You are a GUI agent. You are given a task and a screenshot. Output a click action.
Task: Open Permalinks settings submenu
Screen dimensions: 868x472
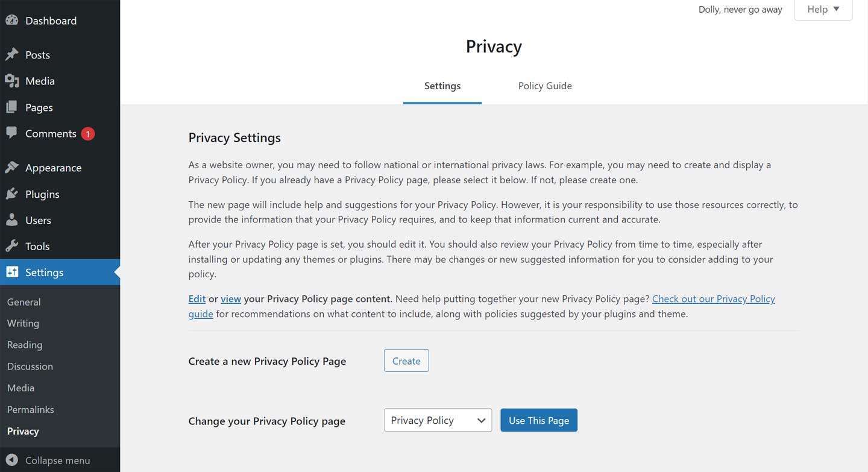point(31,409)
